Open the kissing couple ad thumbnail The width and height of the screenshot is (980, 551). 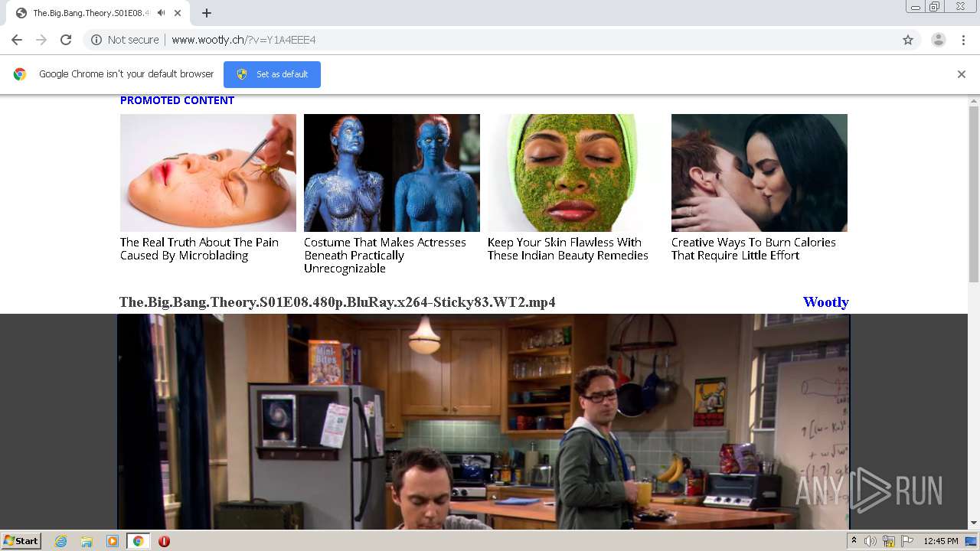tap(759, 173)
